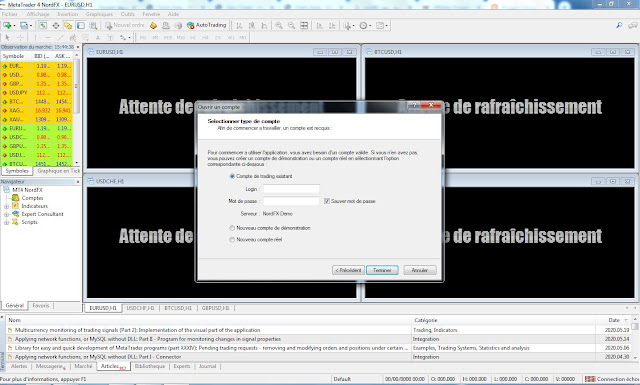The width and height of the screenshot is (640, 385).
Task: Expand the Indicateurs tree node
Action: click(6, 206)
